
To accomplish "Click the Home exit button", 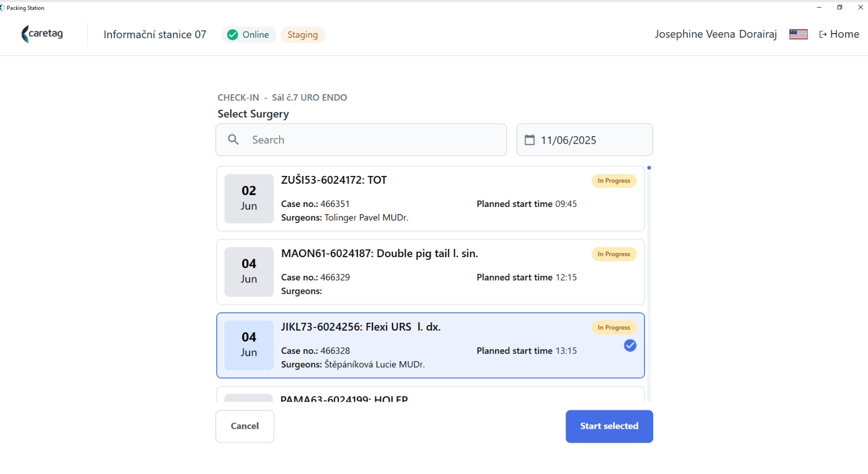I will point(839,34).
